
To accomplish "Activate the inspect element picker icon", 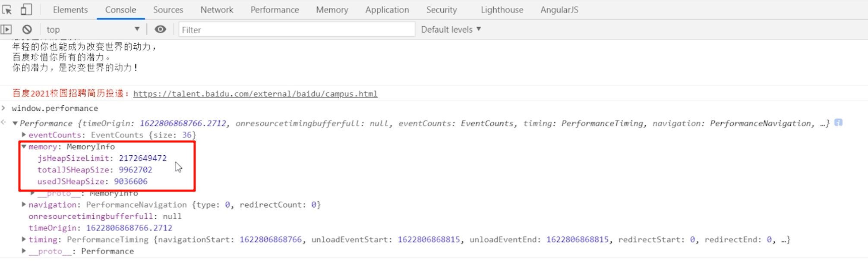I will tap(7, 9).
